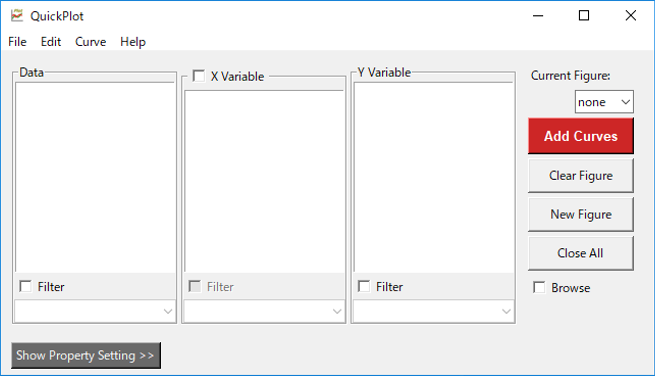This screenshot has height=376, width=655.
Task: Click the Close All button
Action: point(581,253)
